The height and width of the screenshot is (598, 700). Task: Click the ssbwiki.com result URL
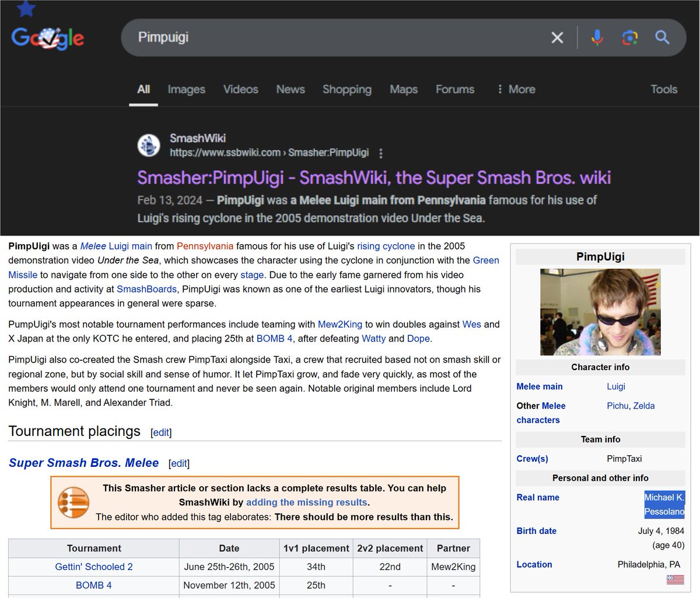[269, 153]
